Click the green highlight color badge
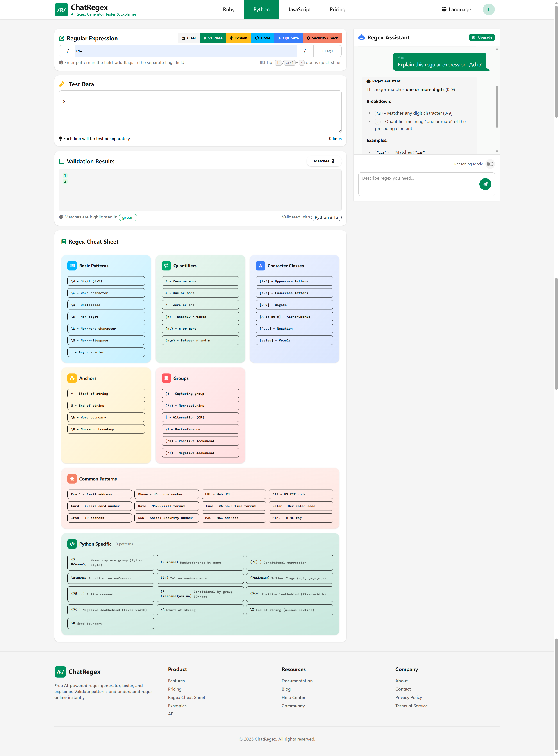The height and width of the screenshot is (756, 559). (128, 217)
